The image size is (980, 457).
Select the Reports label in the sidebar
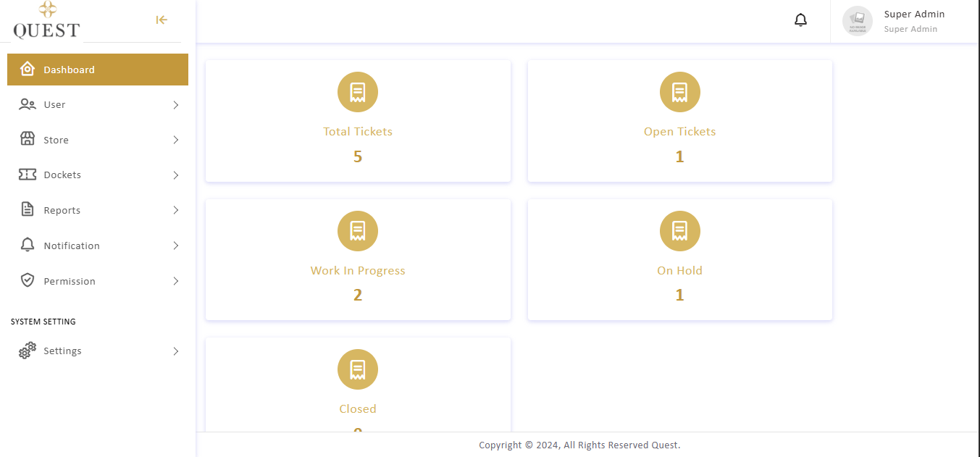coord(62,211)
